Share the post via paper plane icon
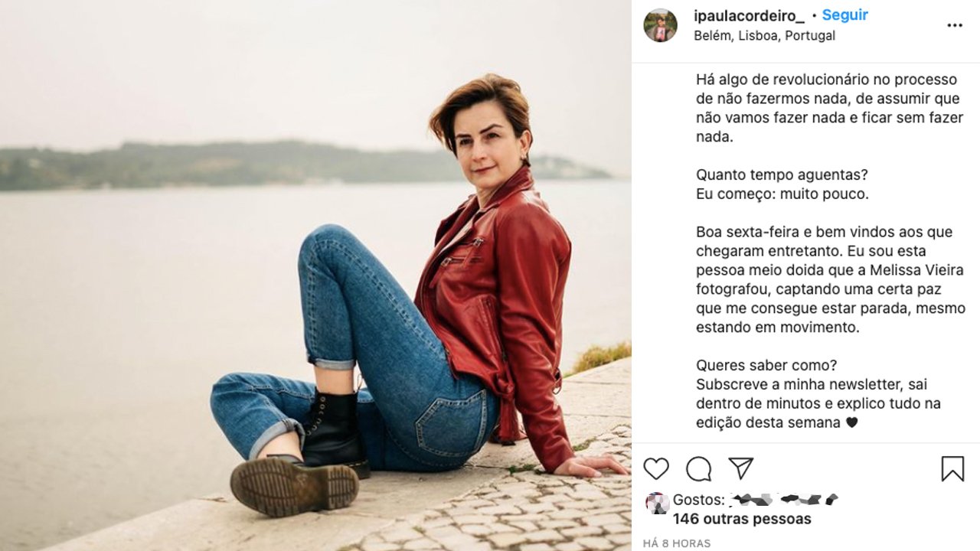 pos(740,468)
